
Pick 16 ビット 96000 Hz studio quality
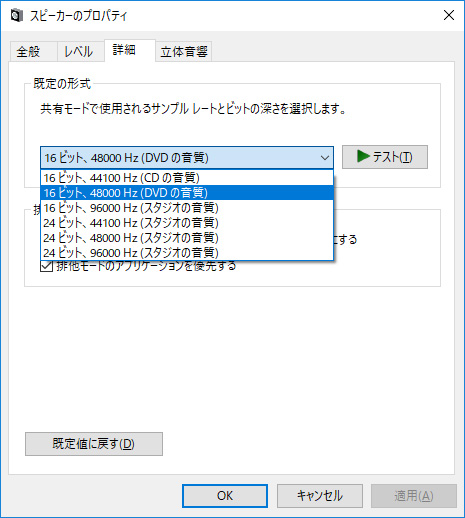coord(187,208)
